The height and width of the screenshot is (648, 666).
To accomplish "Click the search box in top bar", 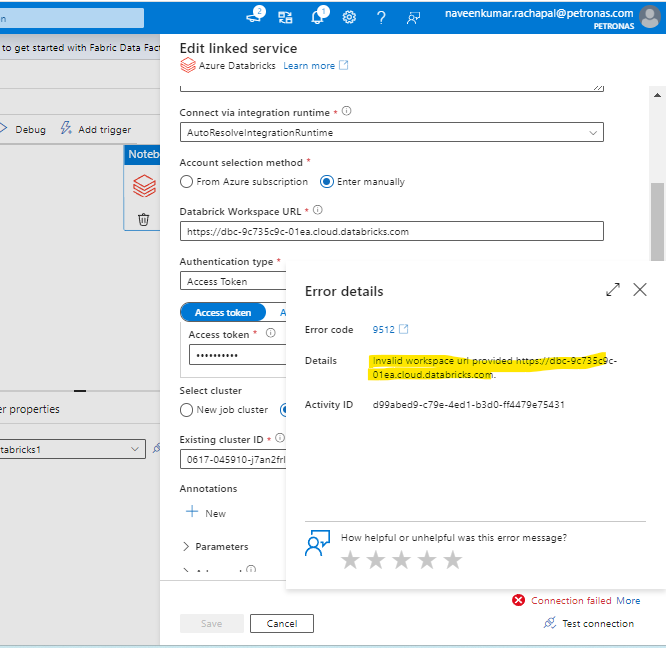I will 72,18.
